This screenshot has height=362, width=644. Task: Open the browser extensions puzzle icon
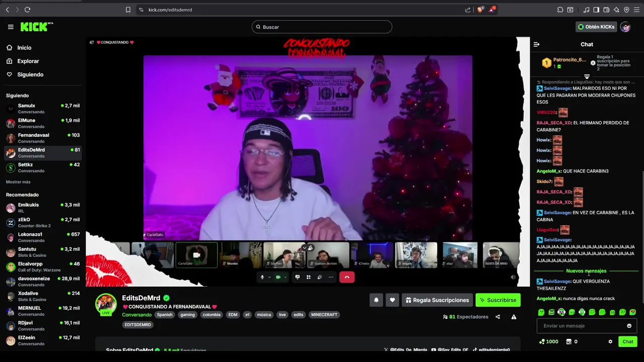pos(560,10)
